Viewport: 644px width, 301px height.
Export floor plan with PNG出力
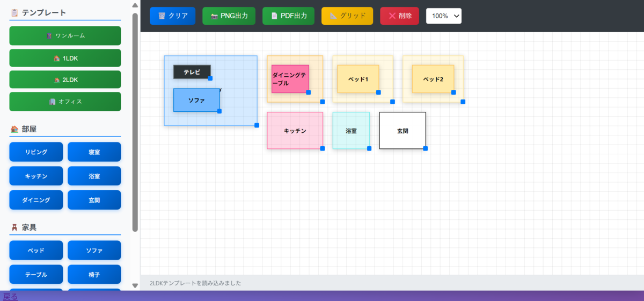pos(229,16)
